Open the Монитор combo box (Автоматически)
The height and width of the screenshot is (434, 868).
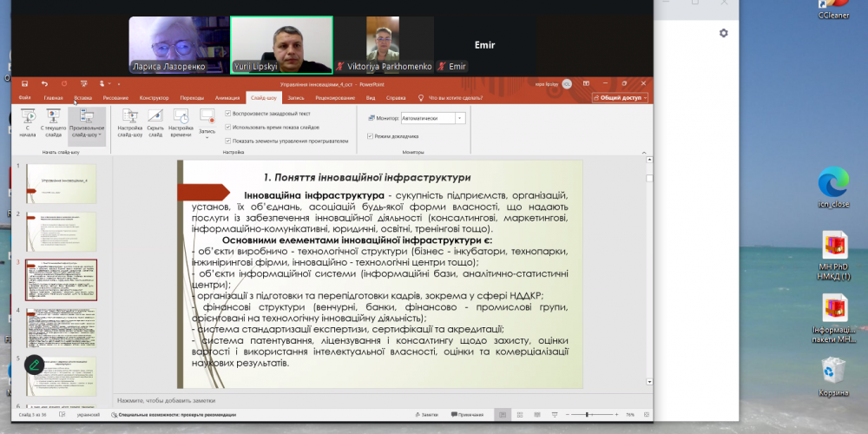click(433, 118)
